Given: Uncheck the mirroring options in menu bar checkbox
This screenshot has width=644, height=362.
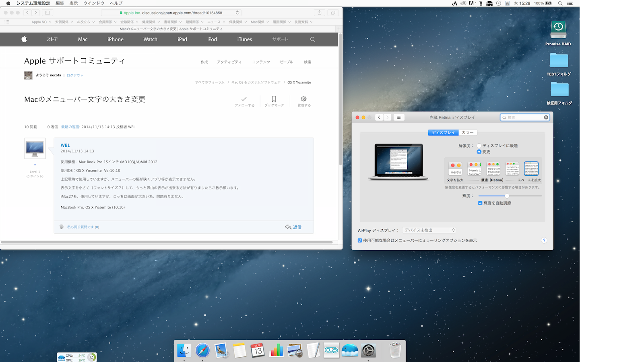Looking at the screenshot, I should coord(360,241).
